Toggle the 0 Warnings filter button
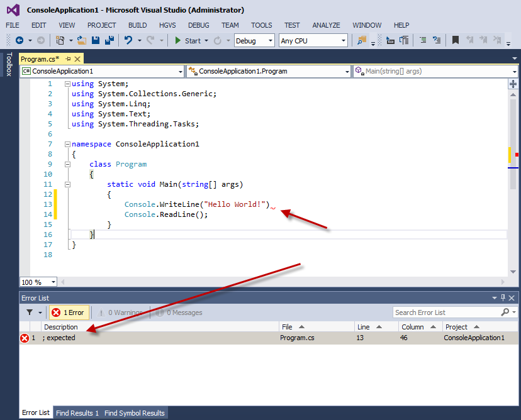 point(120,312)
